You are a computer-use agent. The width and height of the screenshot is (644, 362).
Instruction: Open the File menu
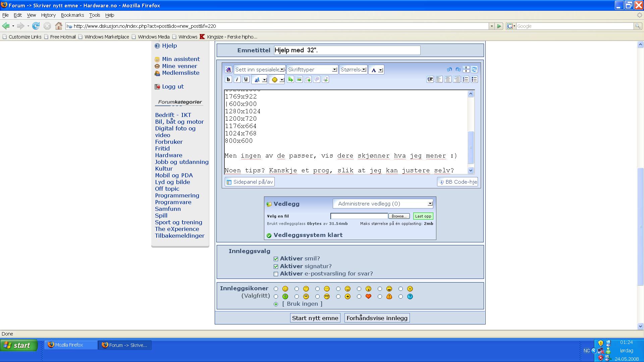pos(5,15)
